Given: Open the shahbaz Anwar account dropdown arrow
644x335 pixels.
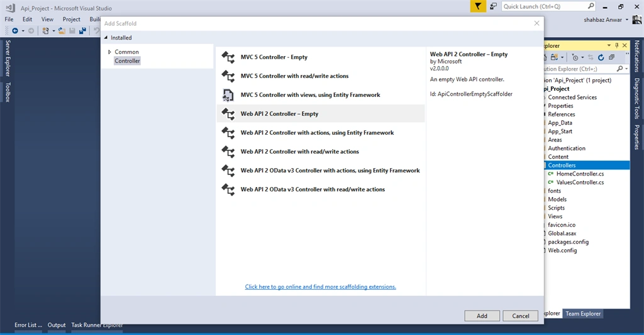Looking at the screenshot, I should (x=627, y=20).
